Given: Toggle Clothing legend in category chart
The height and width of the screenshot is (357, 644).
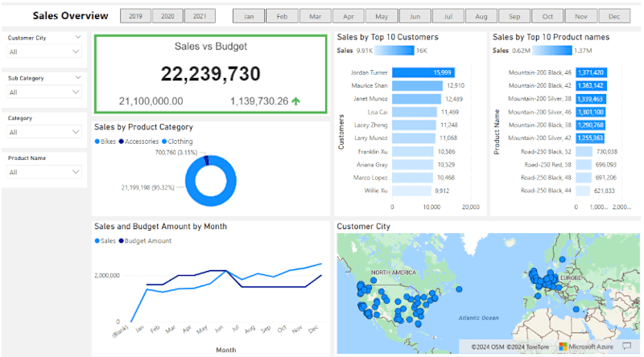Looking at the screenshot, I should pyautogui.click(x=177, y=142).
